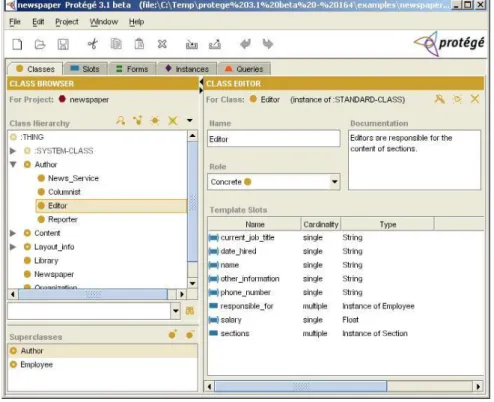Click the class tree vertical scrollbar down arrow

pyautogui.click(x=193, y=283)
